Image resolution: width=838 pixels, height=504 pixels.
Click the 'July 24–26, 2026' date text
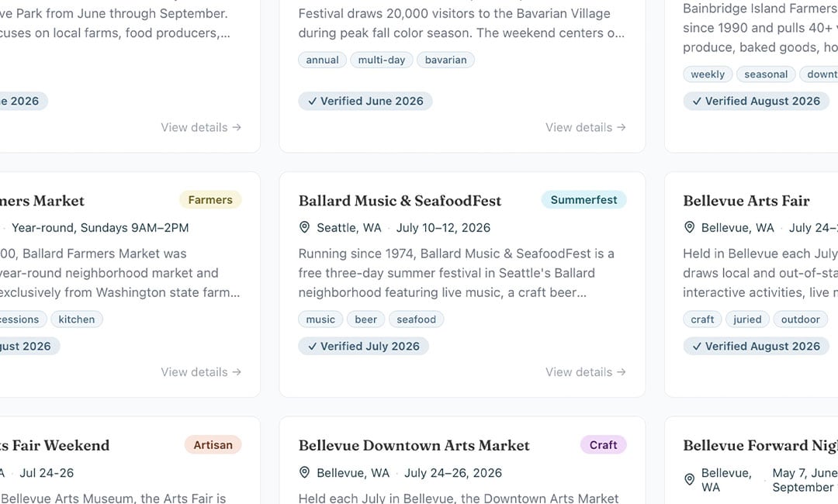[x=452, y=473]
